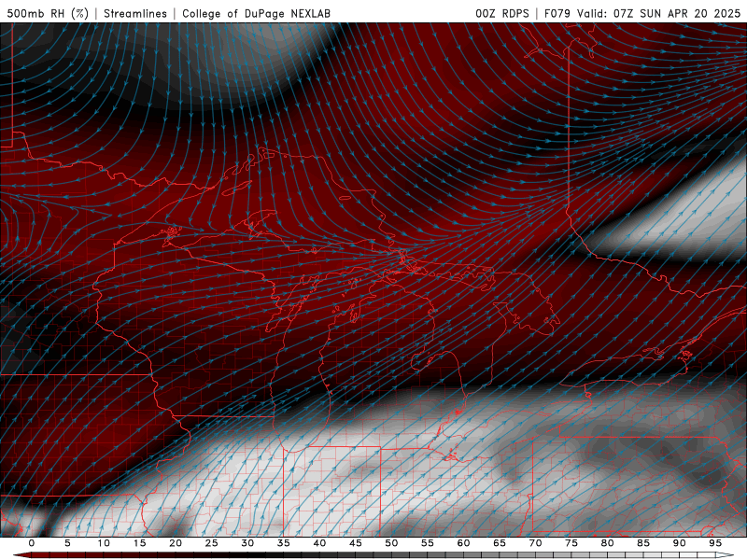Viewport: 747px width, 560px height.
Task: Click the '95' value on the color scale
Action: [x=715, y=543]
